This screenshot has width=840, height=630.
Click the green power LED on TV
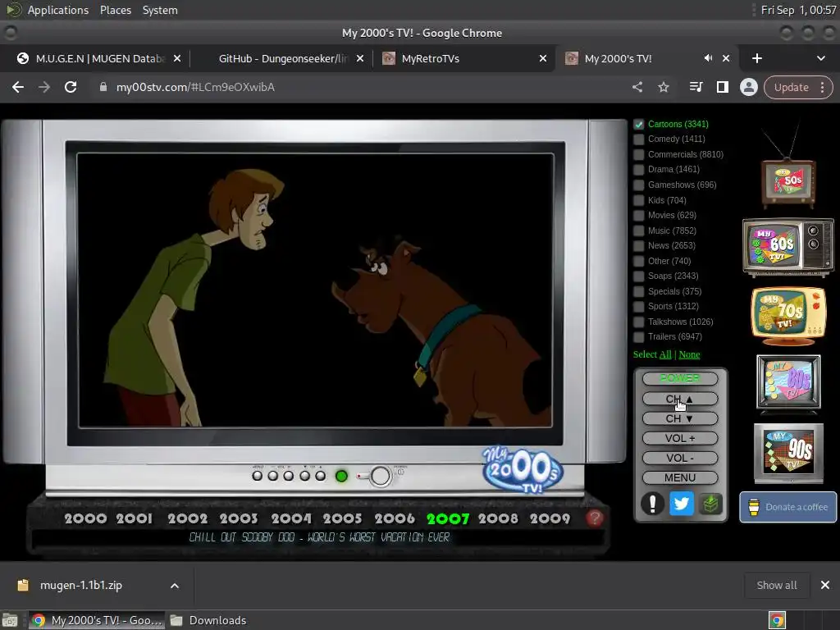341,476
